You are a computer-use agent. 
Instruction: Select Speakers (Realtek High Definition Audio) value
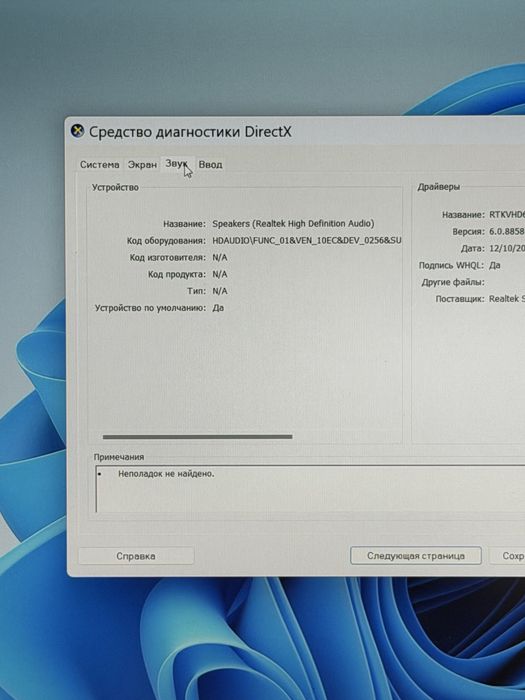click(293, 224)
